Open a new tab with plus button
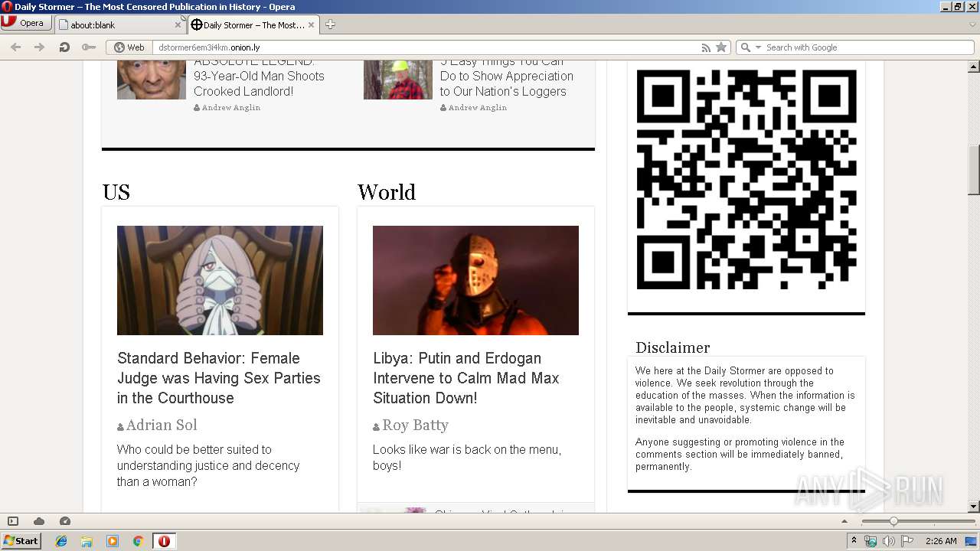Screen dimensions: 980x551 click(330, 24)
